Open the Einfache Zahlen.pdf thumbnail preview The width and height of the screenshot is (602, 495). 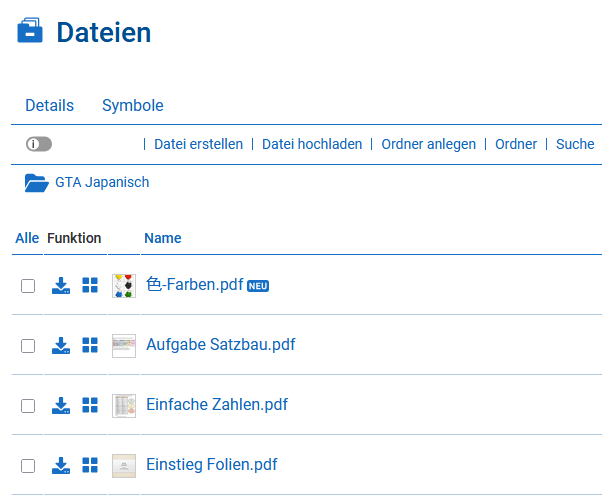124,406
